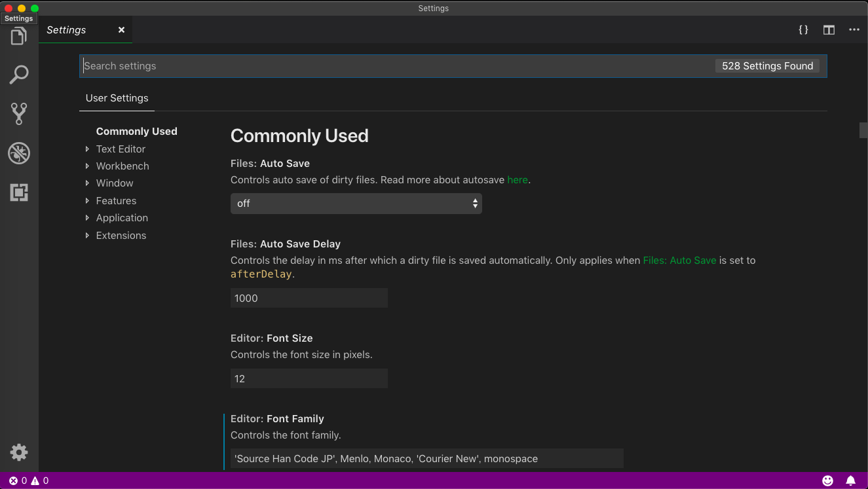Select the Features category label
Image resolution: width=868 pixels, height=489 pixels.
[x=116, y=201]
